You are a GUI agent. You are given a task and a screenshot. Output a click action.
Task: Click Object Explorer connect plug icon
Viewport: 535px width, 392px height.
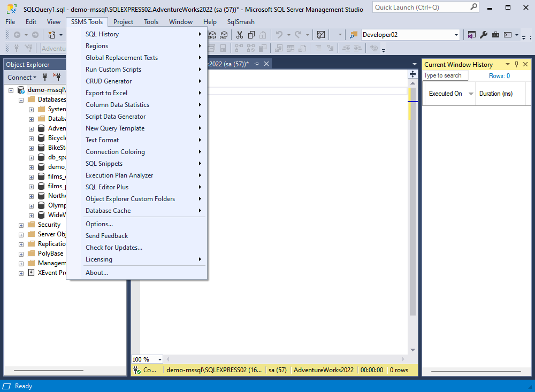(45, 77)
